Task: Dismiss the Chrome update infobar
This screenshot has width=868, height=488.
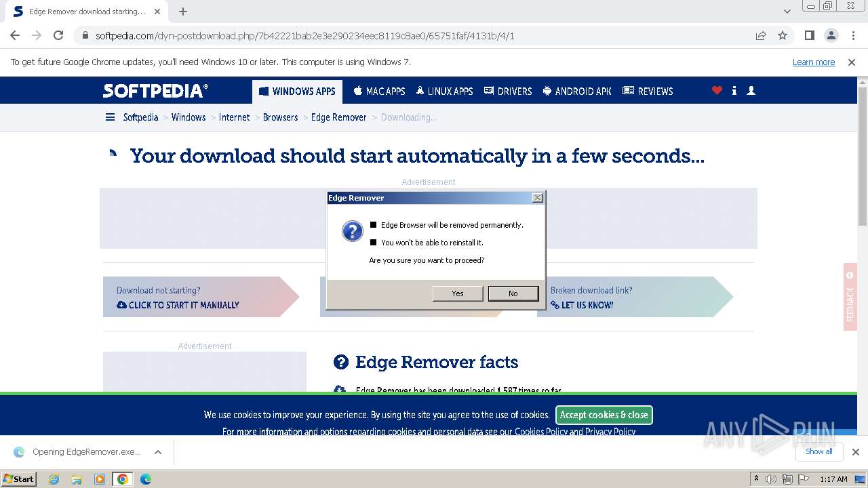Action: pyautogui.click(x=852, y=62)
